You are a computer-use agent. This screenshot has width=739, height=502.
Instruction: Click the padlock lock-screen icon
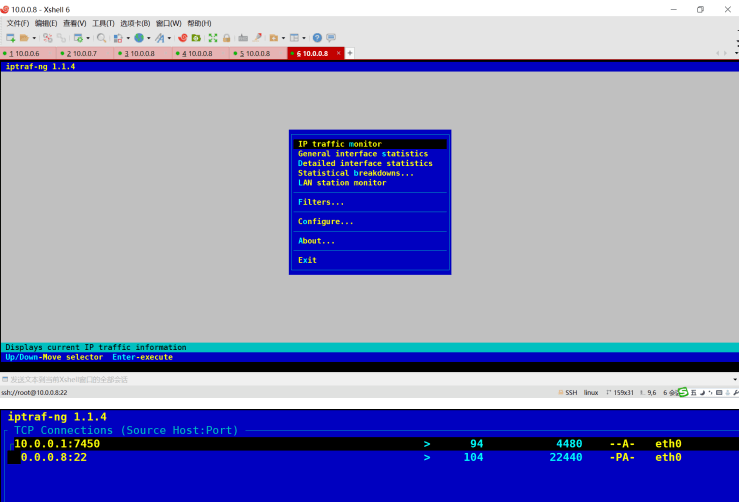pyautogui.click(x=227, y=38)
